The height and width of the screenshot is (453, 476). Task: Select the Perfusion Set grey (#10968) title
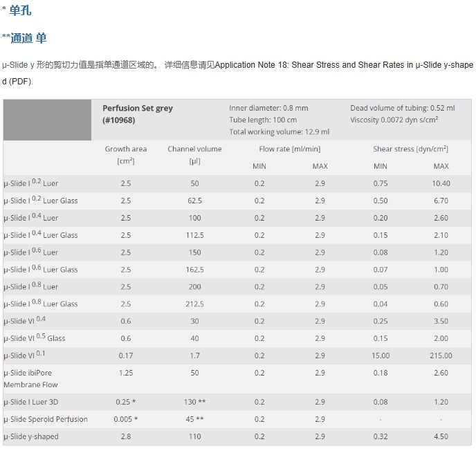point(138,113)
